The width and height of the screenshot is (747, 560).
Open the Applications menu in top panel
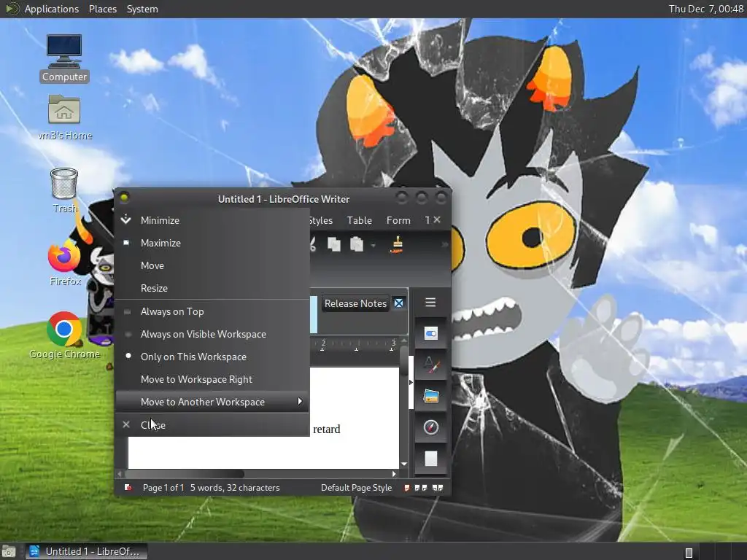pyautogui.click(x=52, y=9)
